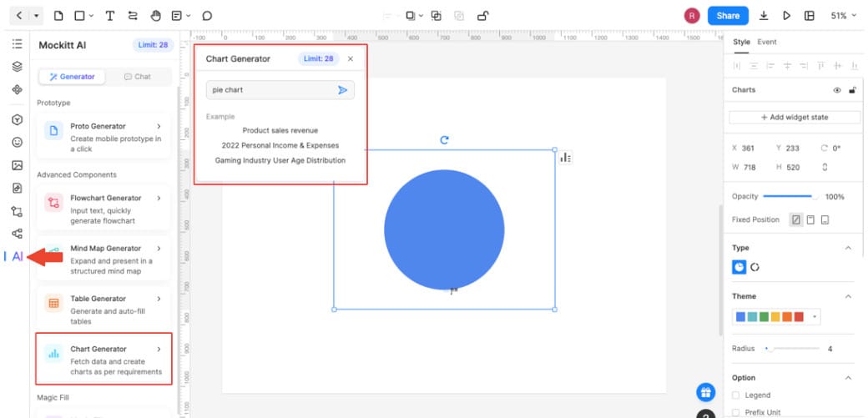Image resolution: width=868 pixels, height=418 pixels.
Task: Switch to the Generator tab
Action: pos(72,77)
